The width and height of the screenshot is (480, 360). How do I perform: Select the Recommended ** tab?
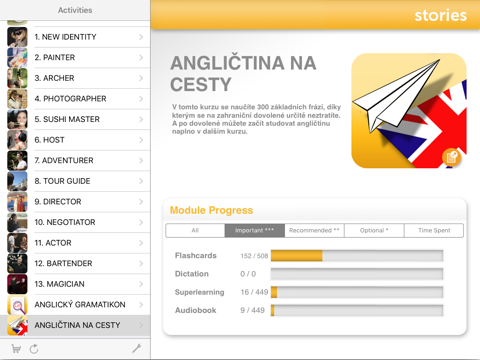[x=314, y=230]
